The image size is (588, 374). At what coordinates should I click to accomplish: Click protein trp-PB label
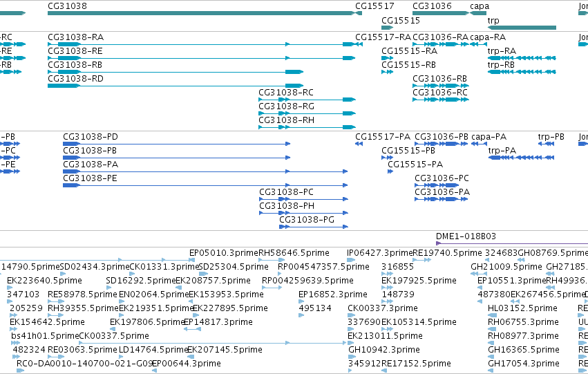coord(551,137)
